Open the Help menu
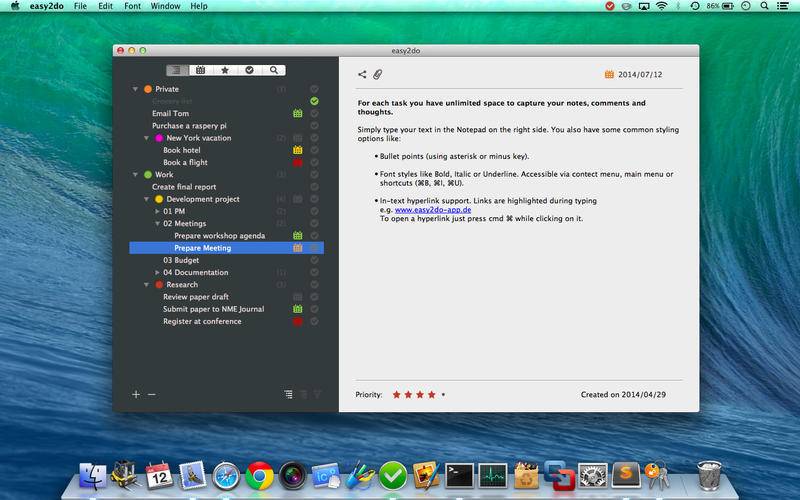800x500 pixels. click(x=199, y=6)
